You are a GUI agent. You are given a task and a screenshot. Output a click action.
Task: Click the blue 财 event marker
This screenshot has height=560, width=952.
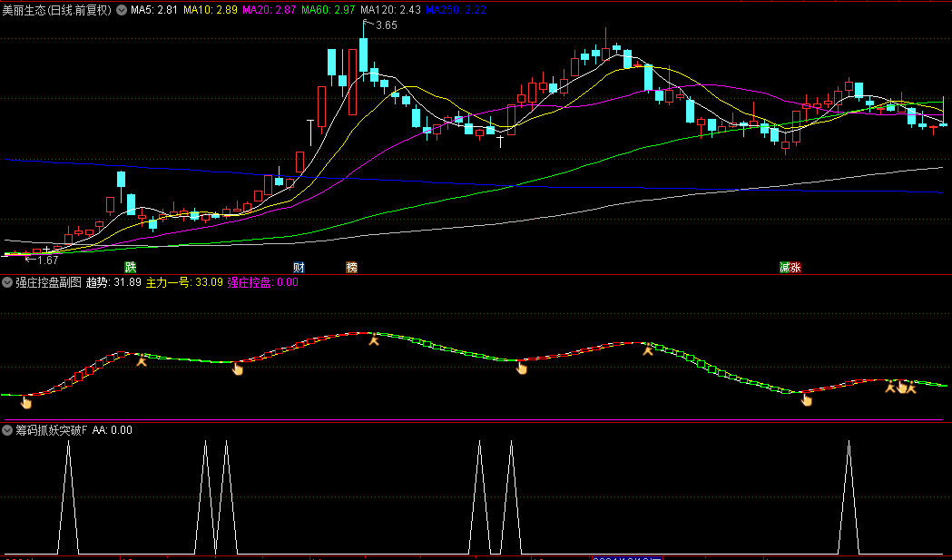(299, 267)
